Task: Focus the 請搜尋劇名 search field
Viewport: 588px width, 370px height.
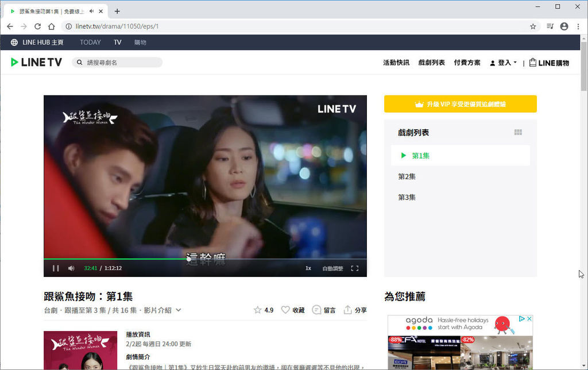Action: pyautogui.click(x=117, y=62)
